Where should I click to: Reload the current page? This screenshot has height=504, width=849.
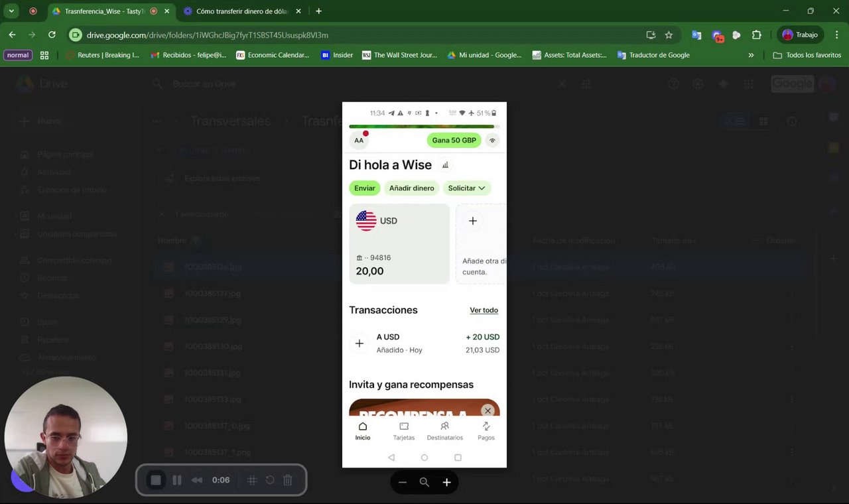[52, 34]
